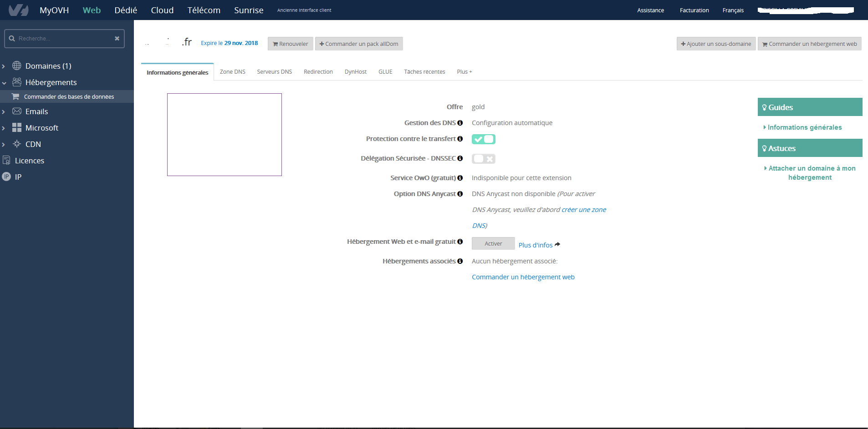This screenshot has height=429, width=868.
Task: Switch to the Serveurs DNS tab
Action: (x=274, y=72)
